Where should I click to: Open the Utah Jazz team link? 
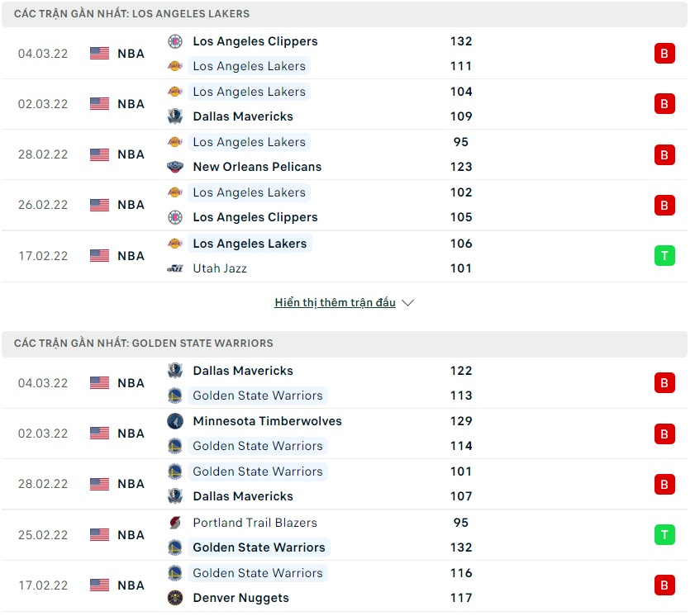tap(219, 268)
